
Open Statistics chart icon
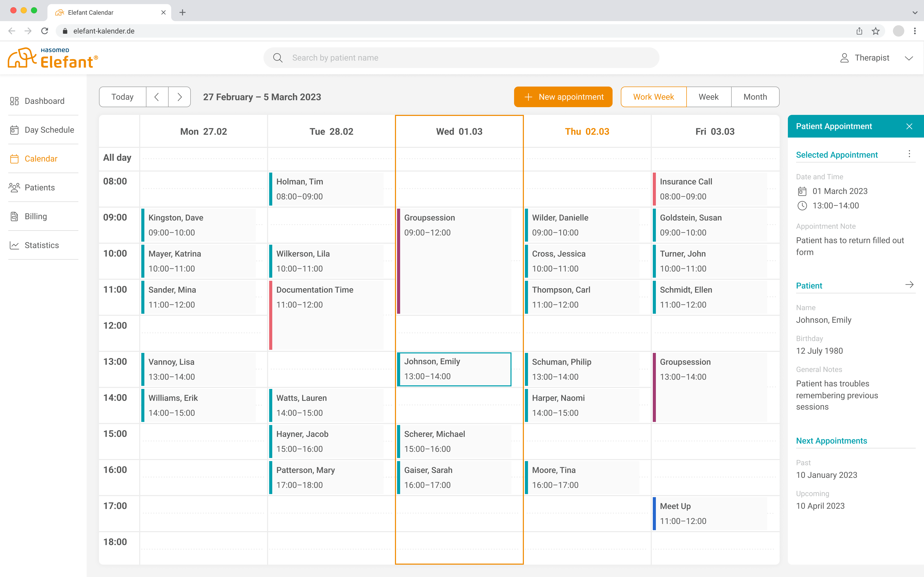tap(14, 245)
